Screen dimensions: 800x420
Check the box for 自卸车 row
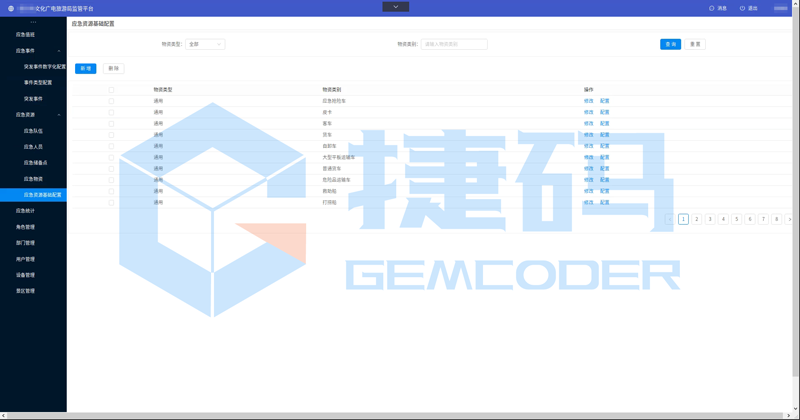pyautogui.click(x=111, y=146)
